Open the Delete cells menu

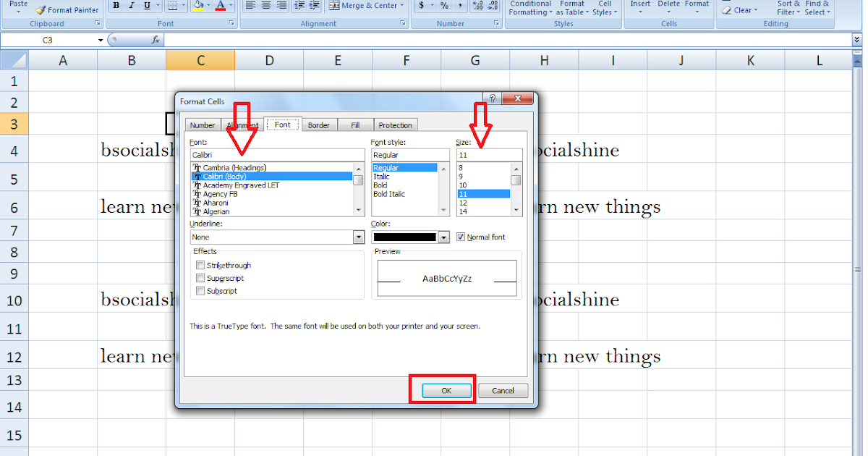[x=669, y=8]
